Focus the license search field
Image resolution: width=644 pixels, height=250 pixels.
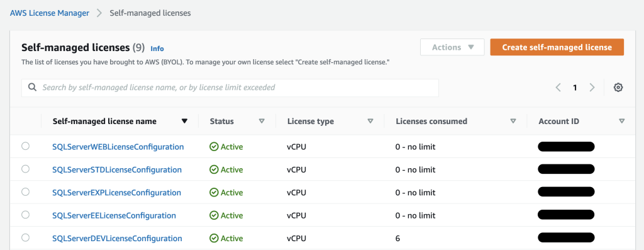click(230, 88)
